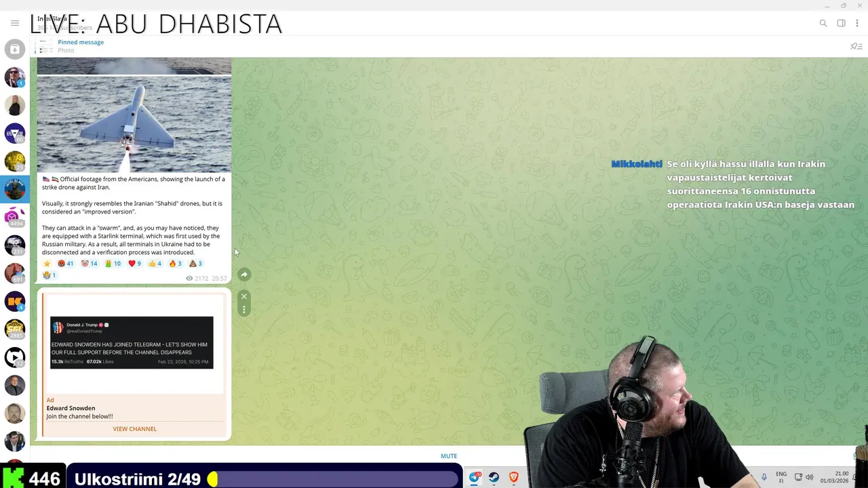This screenshot has height=488, width=868.
Task: Click the Edward Snowden ad title
Action: click(71, 409)
